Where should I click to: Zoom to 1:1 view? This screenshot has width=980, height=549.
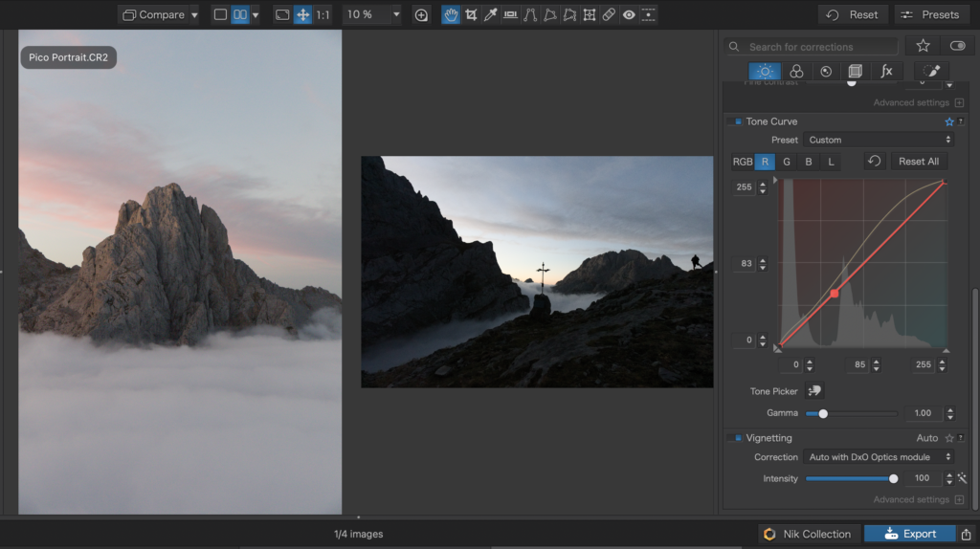point(323,14)
